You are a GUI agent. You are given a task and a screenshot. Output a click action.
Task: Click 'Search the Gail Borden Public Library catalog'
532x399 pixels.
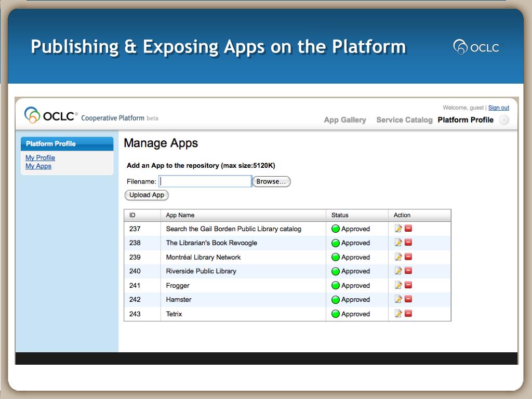click(233, 229)
